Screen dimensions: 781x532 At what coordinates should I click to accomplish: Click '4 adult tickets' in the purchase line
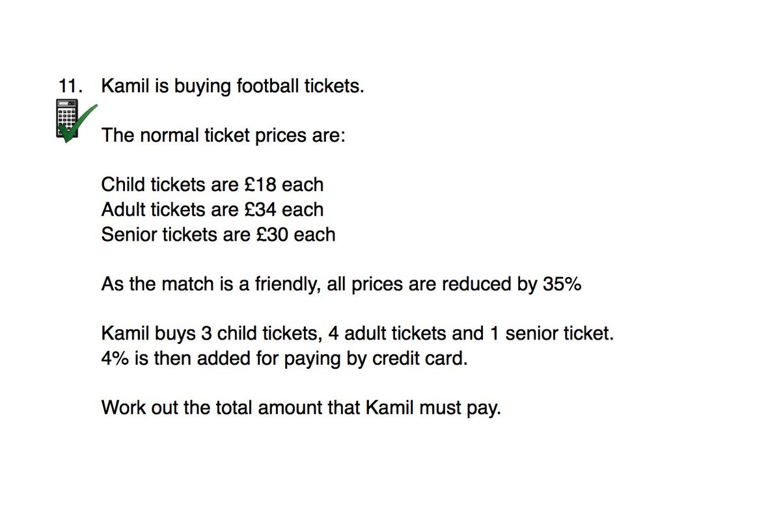[x=388, y=334]
